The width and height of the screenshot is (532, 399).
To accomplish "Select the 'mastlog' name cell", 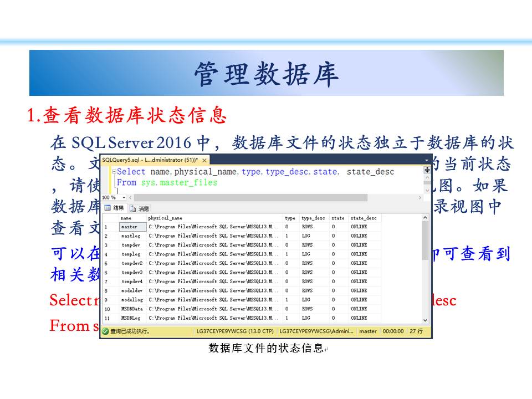I will coord(132,236).
